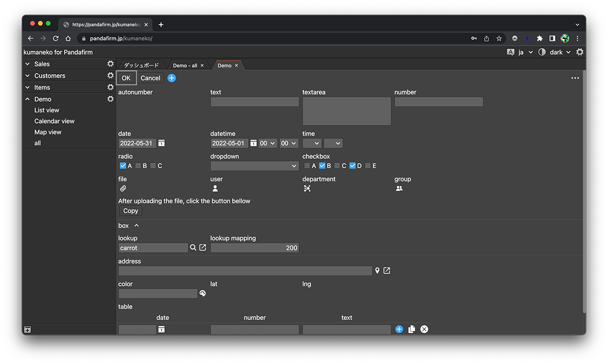Click the department organization icon

[307, 189]
